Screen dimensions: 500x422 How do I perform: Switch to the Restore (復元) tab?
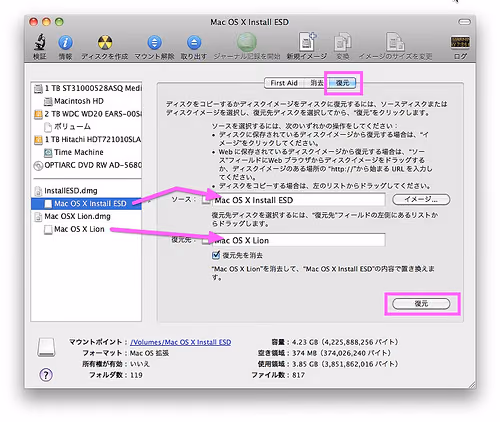(342, 83)
